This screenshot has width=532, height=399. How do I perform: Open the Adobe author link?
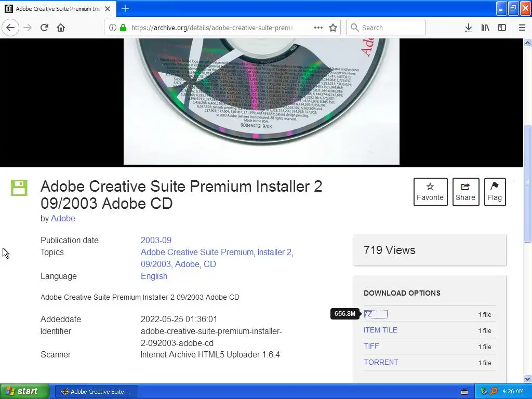pyautogui.click(x=63, y=219)
